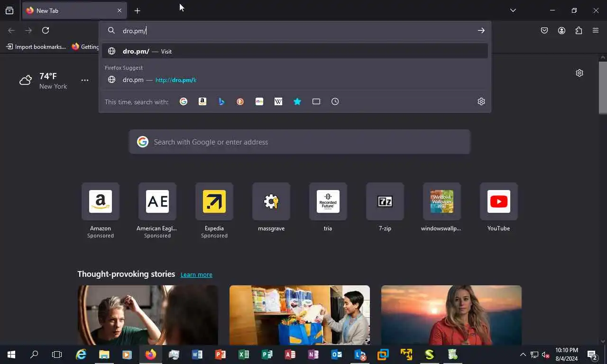Click Learn more beside Thought-provoking stories
Screen dimensions: 607x364
click(196, 274)
